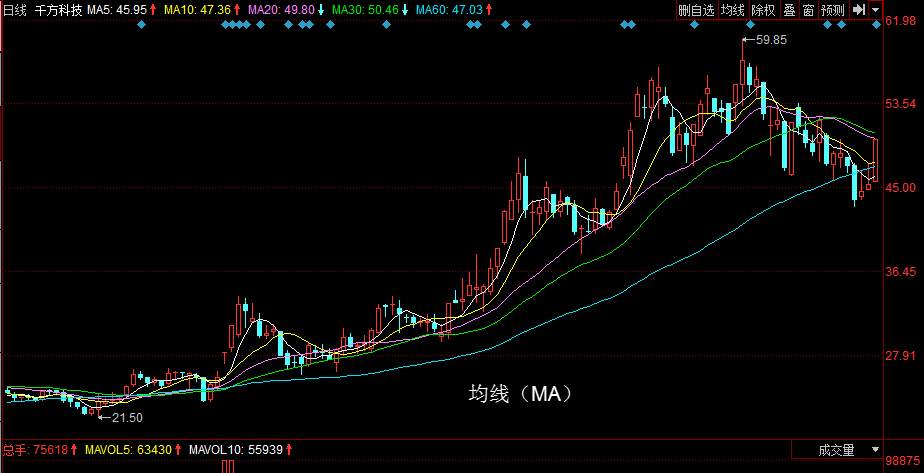
Task: Click the 59.85 high price marker
Action: pyautogui.click(x=770, y=40)
